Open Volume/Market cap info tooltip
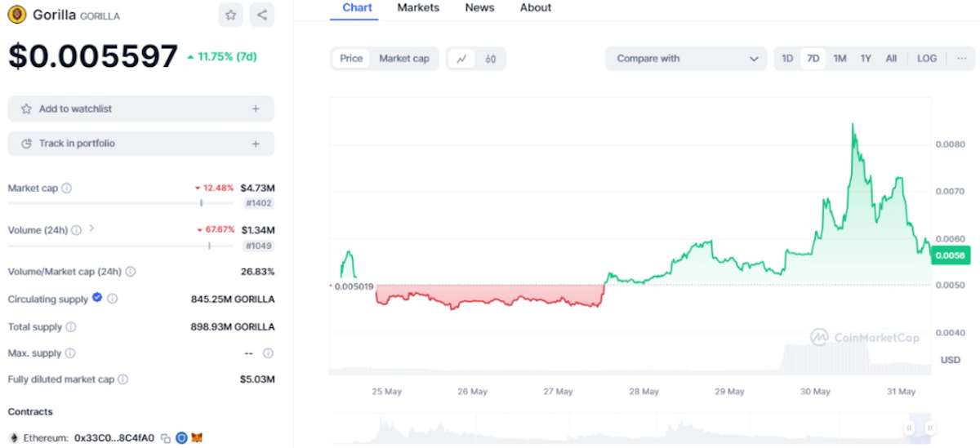Viewport: 980px width, 448px height. click(131, 272)
